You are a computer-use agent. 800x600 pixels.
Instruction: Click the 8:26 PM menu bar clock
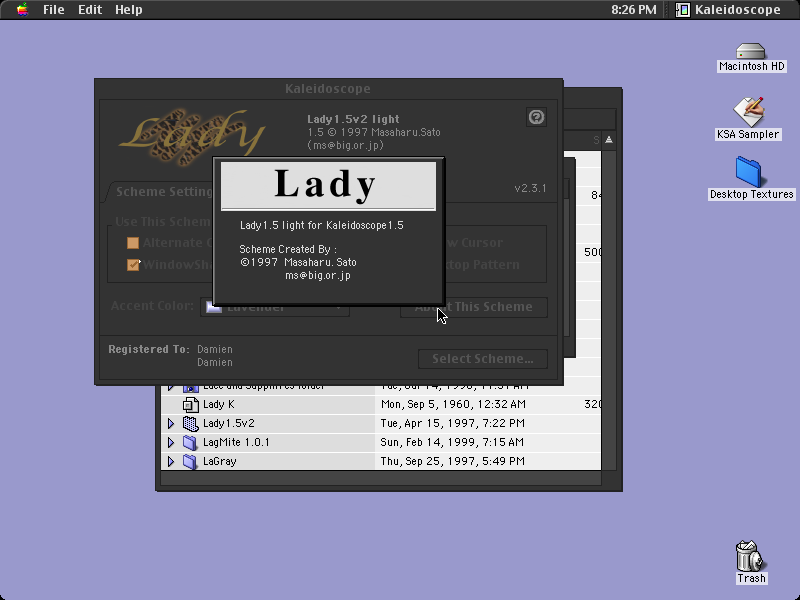click(x=634, y=10)
